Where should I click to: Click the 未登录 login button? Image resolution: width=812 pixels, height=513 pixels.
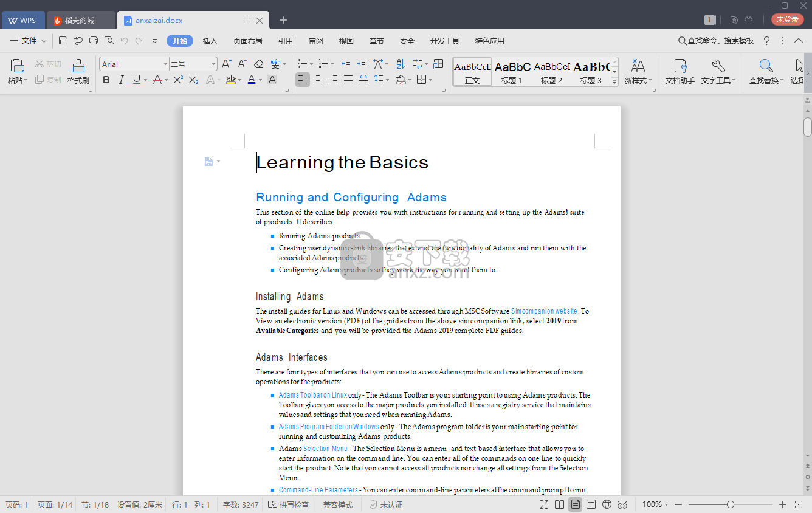click(788, 19)
